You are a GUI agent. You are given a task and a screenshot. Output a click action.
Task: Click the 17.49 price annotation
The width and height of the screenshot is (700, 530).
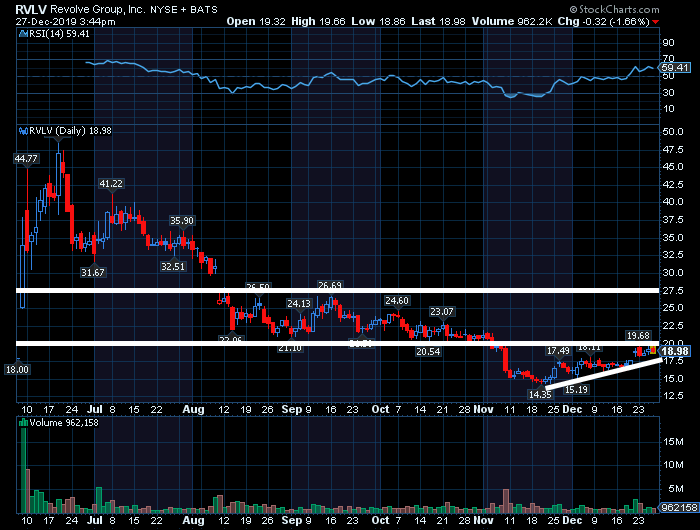tap(558, 351)
